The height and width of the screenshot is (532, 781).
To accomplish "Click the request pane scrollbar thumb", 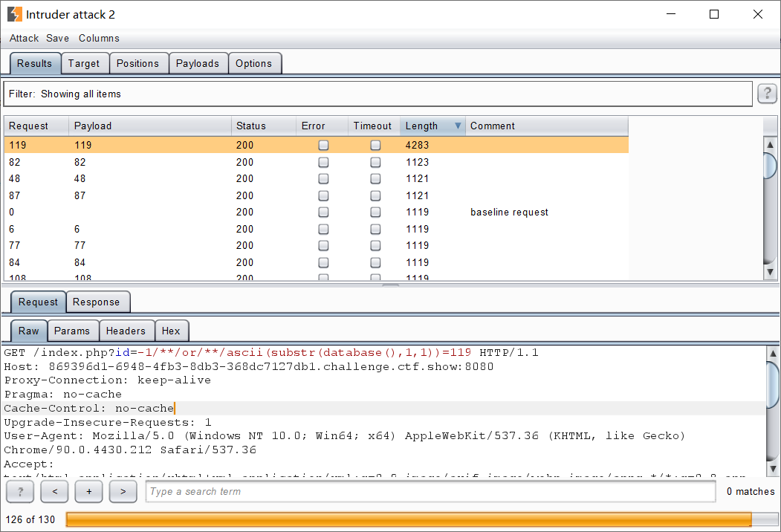I will pos(773,384).
